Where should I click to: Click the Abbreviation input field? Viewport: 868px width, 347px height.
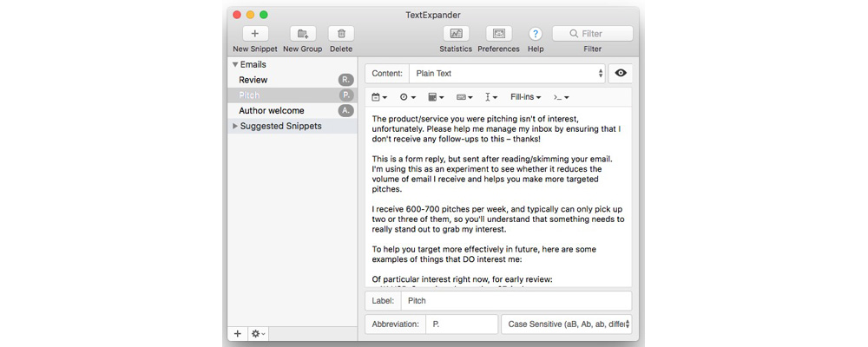(x=461, y=324)
